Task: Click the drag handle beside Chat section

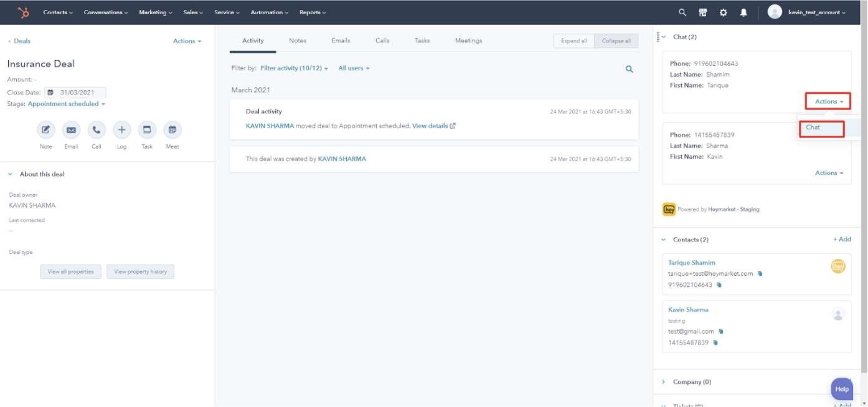Action: point(658,37)
